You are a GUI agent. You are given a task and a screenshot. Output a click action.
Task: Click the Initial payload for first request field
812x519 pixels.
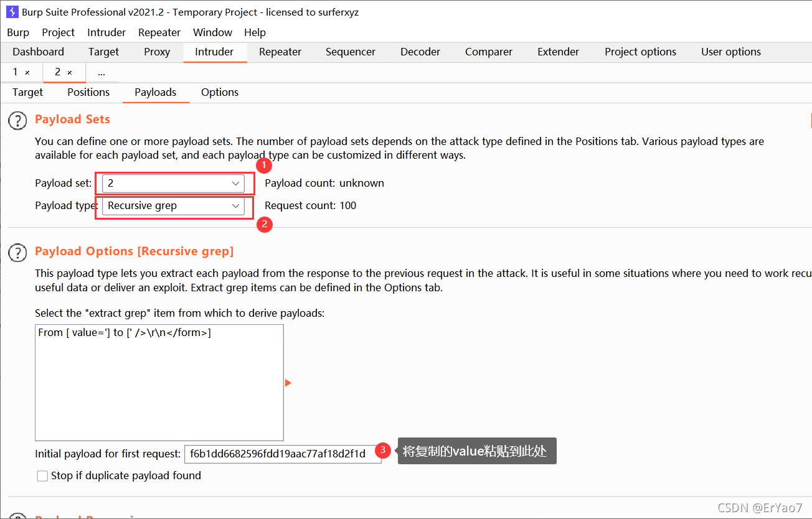tap(283, 454)
